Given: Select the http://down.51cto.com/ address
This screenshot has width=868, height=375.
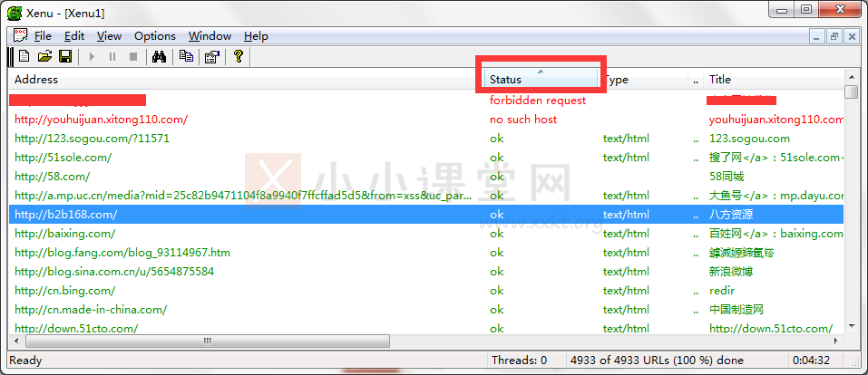Looking at the screenshot, I should point(76,328).
